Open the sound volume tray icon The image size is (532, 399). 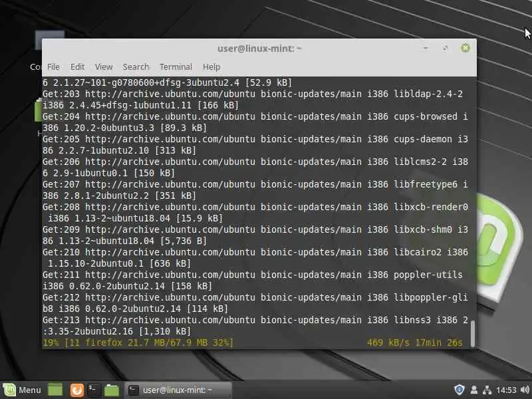(x=525, y=390)
